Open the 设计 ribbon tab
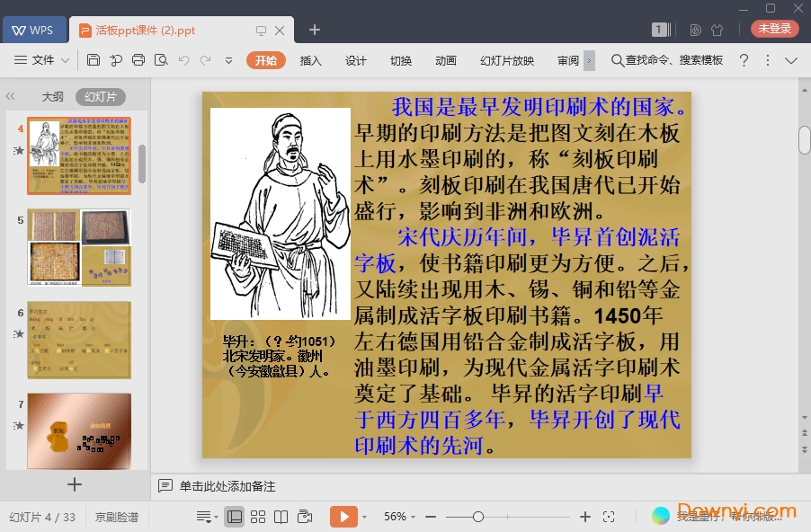 click(356, 60)
